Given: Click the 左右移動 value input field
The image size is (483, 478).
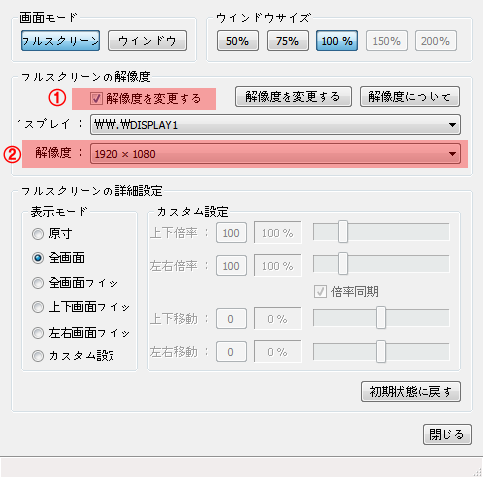Looking at the screenshot, I should coord(231,352).
